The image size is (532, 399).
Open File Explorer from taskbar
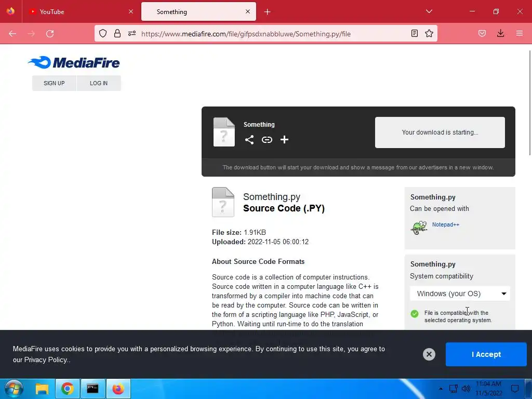click(43, 389)
